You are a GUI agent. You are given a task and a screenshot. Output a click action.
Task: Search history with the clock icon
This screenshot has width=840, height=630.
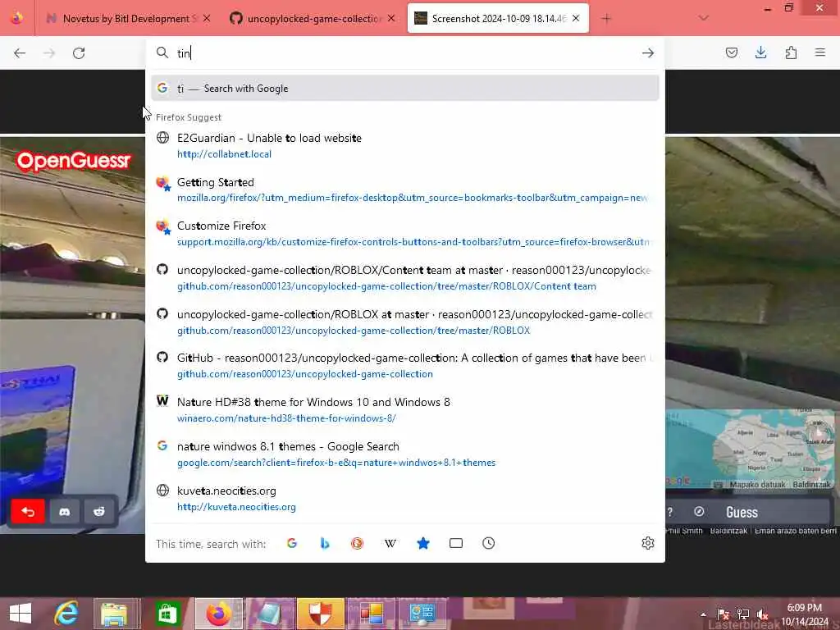[489, 543]
